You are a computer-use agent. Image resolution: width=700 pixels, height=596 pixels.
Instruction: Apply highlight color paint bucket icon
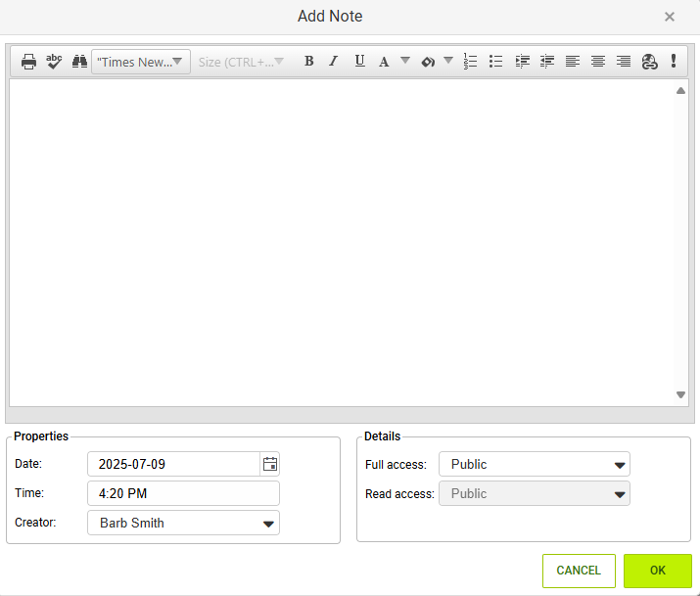click(428, 61)
